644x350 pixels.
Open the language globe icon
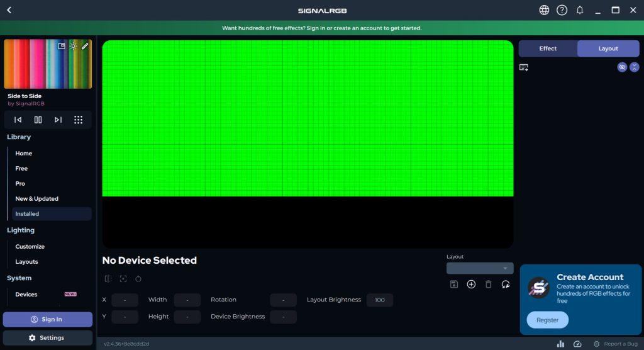click(x=544, y=10)
